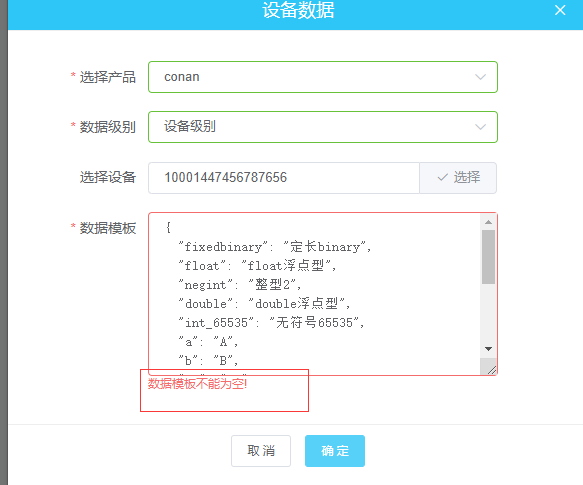Click the checkmark icon beside 选择
The width and height of the screenshot is (583, 485).
[442, 177]
